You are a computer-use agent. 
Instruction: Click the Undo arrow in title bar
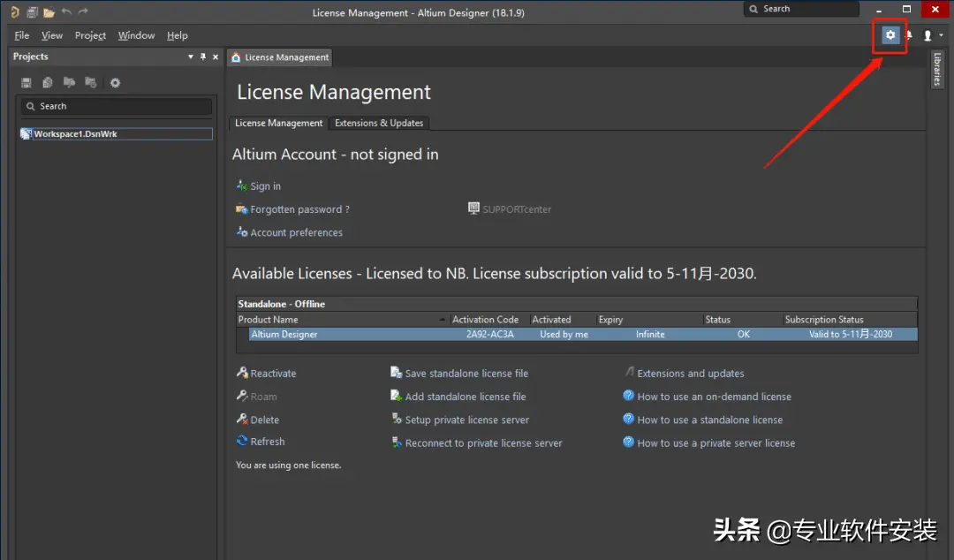66,11
